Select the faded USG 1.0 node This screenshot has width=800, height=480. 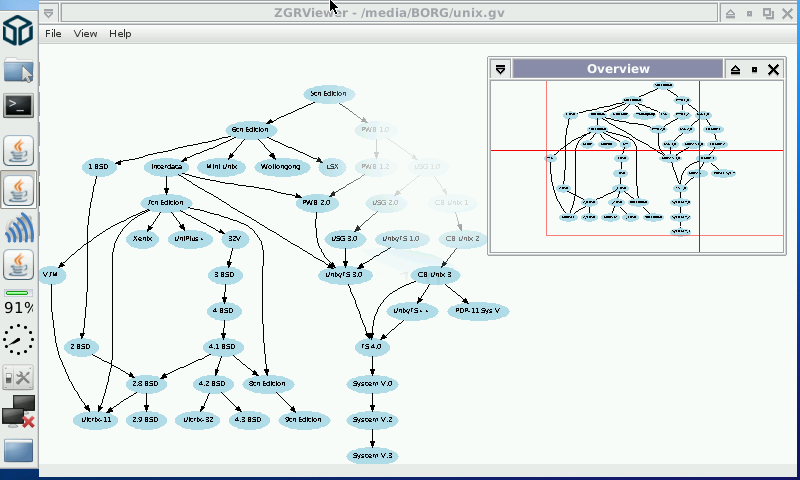428,167
